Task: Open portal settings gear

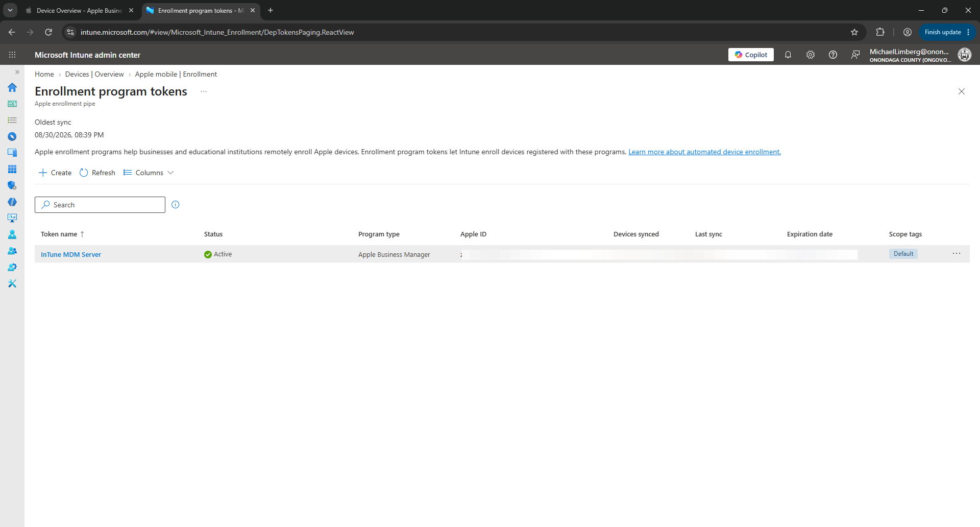Action: click(811, 55)
